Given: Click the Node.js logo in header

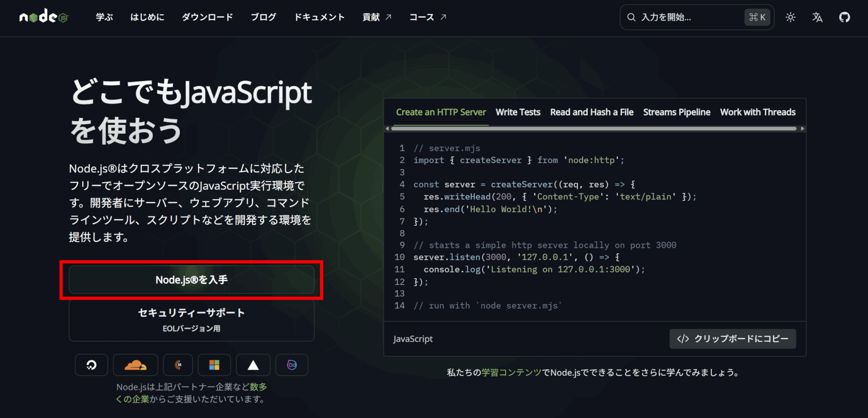Looking at the screenshot, I should (44, 17).
